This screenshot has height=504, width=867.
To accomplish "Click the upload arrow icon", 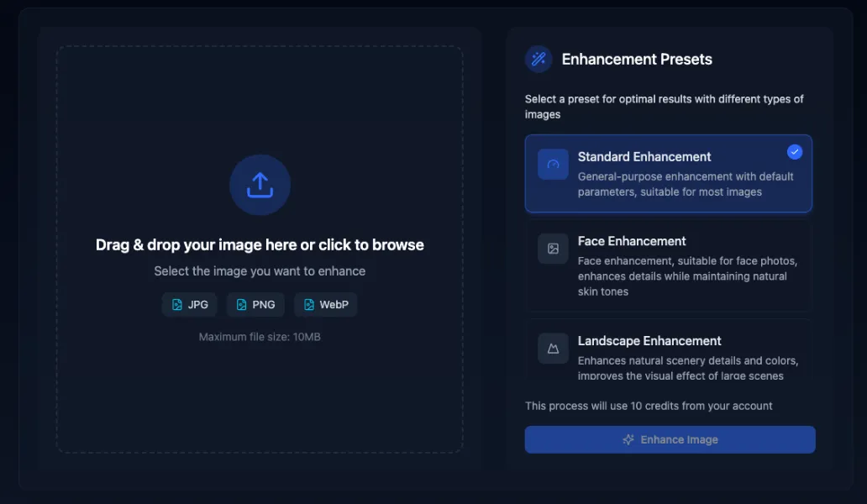I will pos(260,185).
